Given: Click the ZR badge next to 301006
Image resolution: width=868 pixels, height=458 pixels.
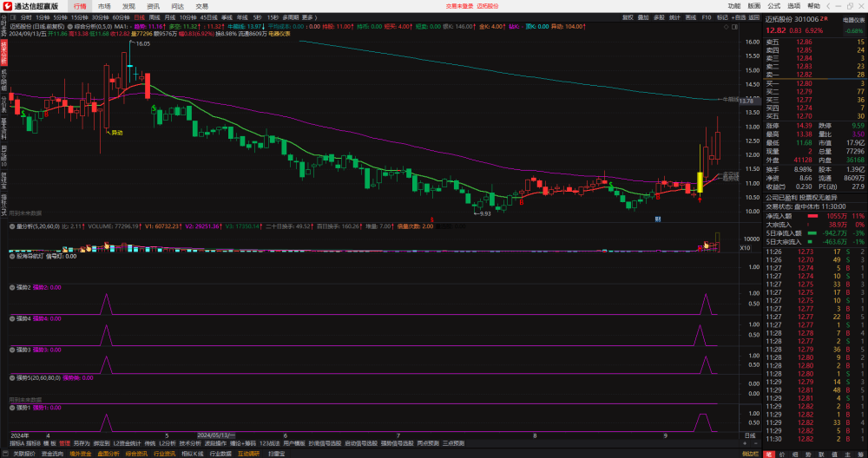Looking at the screenshot, I should (x=825, y=18).
